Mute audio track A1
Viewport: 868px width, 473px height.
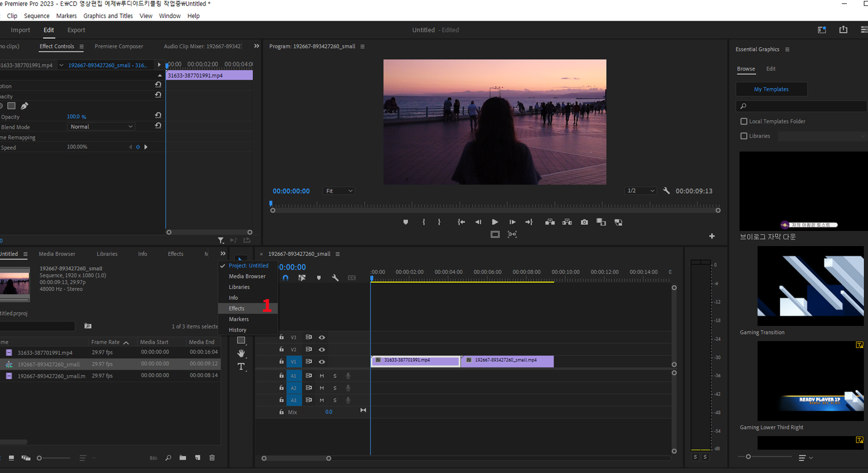322,376
